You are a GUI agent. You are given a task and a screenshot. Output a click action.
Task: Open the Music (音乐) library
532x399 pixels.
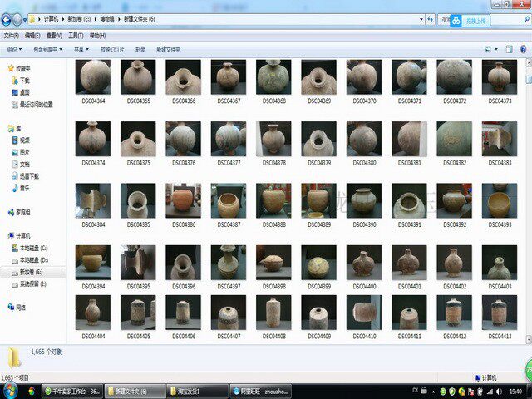[24, 188]
